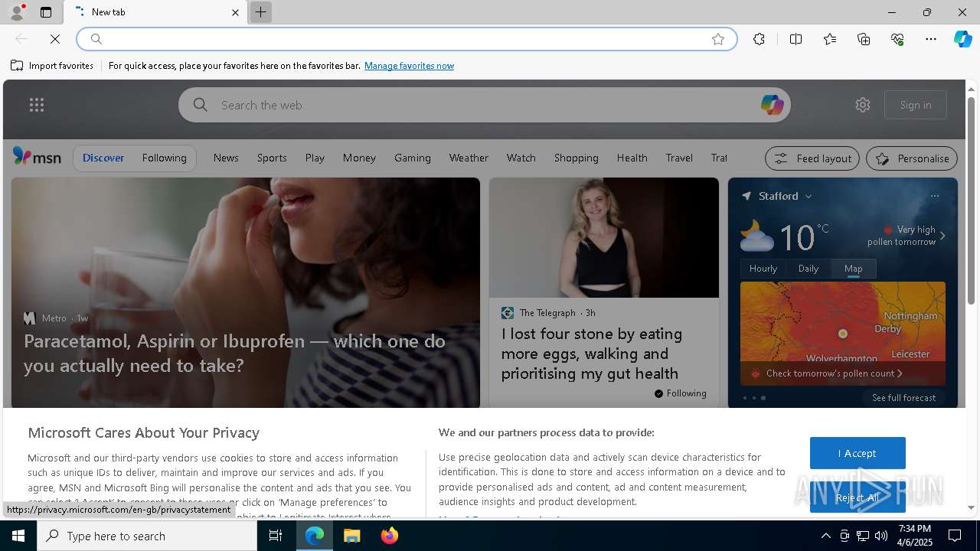
Task: Open the Edge profile icon
Action: pyautogui.click(x=16, y=11)
